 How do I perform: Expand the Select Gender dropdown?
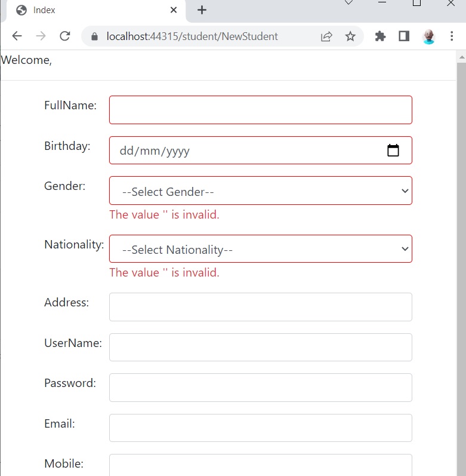click(260, 191)
